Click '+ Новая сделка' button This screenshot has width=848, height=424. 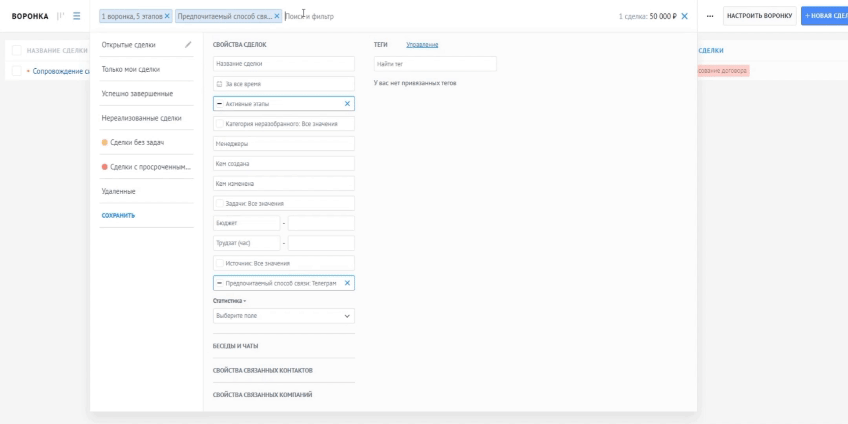tap(825, 16)
